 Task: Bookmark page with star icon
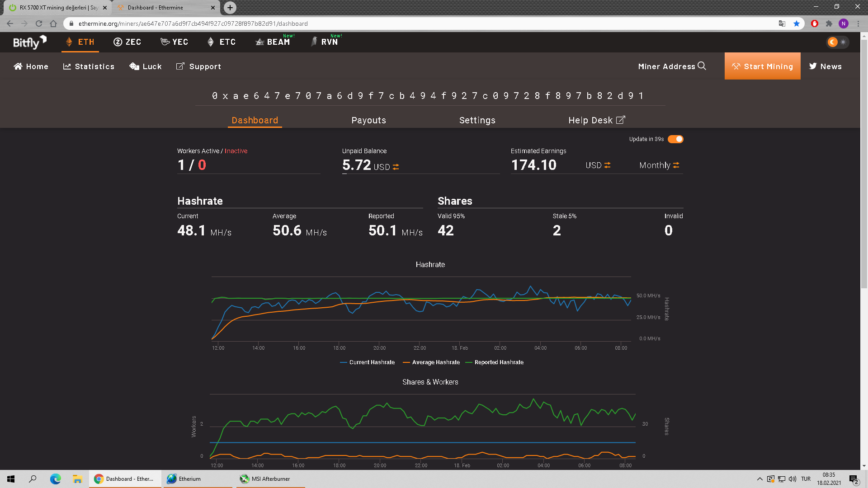point(797,23)
